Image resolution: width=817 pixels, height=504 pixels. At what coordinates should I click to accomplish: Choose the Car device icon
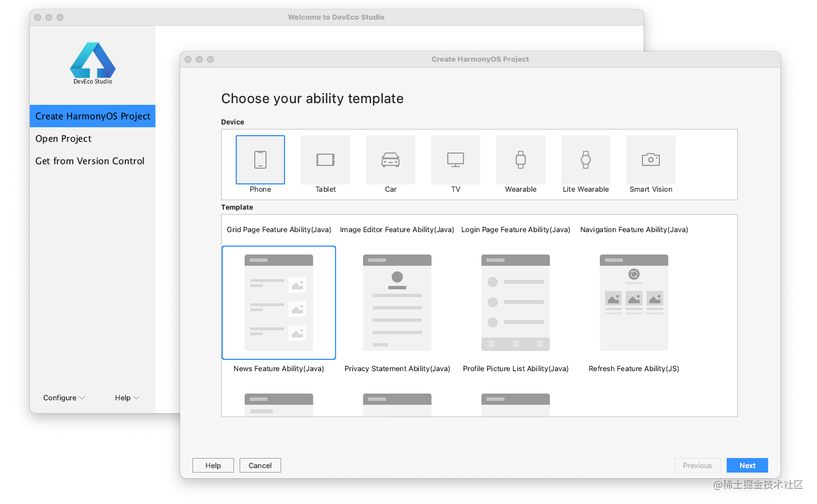click(391, 160)
